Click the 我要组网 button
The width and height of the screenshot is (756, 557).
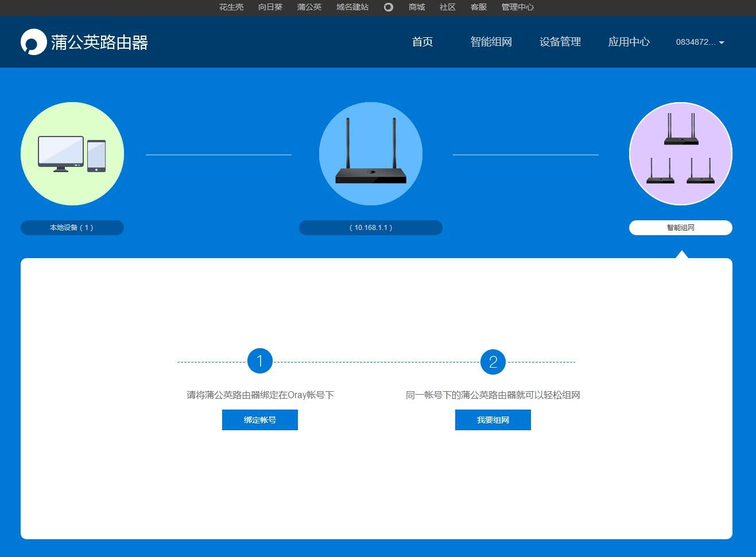tap(493, 420)
